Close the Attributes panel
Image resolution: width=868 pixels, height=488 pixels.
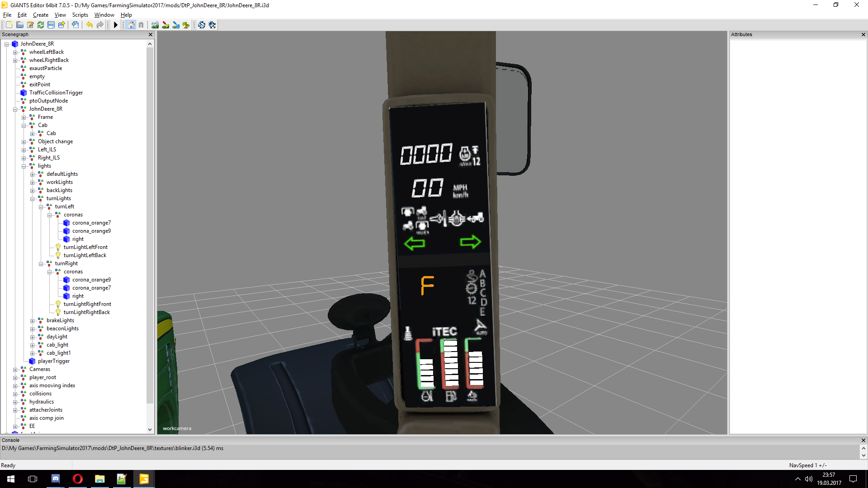tap(863, 34)
